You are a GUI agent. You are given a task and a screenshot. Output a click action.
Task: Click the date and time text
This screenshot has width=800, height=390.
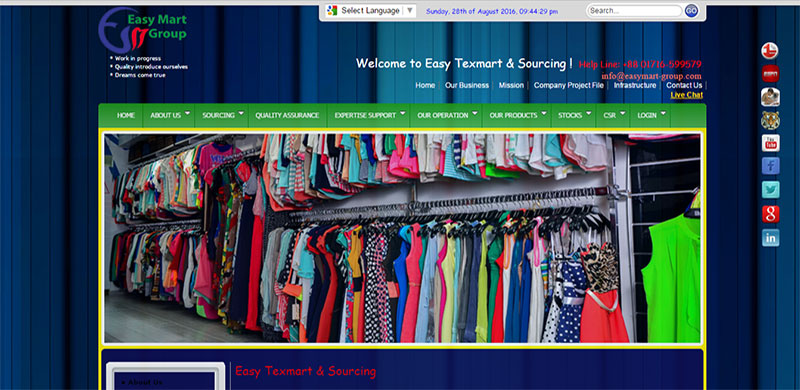[x=492, y=11]
